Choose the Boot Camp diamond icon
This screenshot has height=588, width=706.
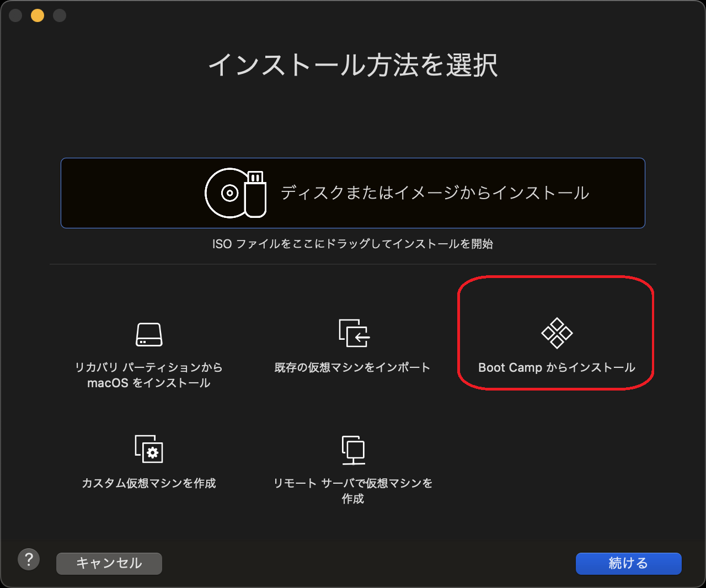coord(557,333)
